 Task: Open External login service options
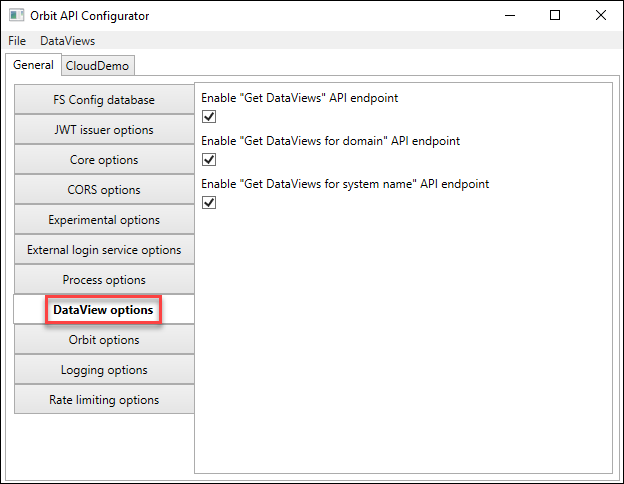tap(104, 250)
